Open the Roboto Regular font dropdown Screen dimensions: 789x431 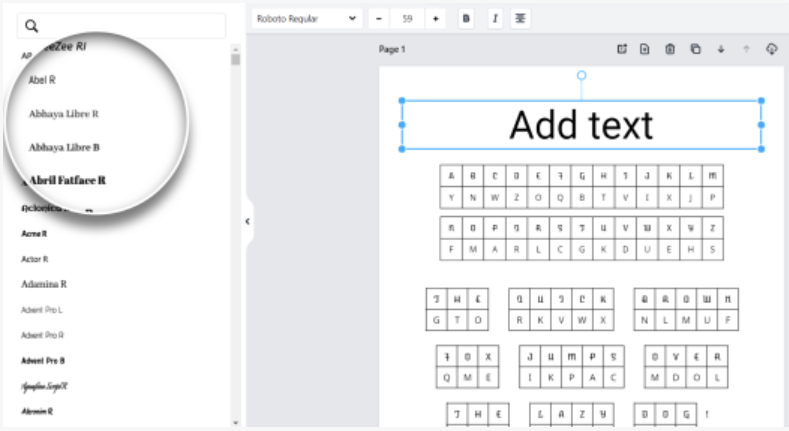click(x=306, y=19)
